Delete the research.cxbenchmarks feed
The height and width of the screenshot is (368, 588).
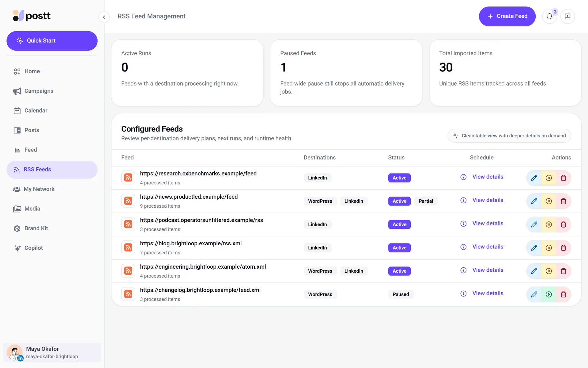click(563, 178)
